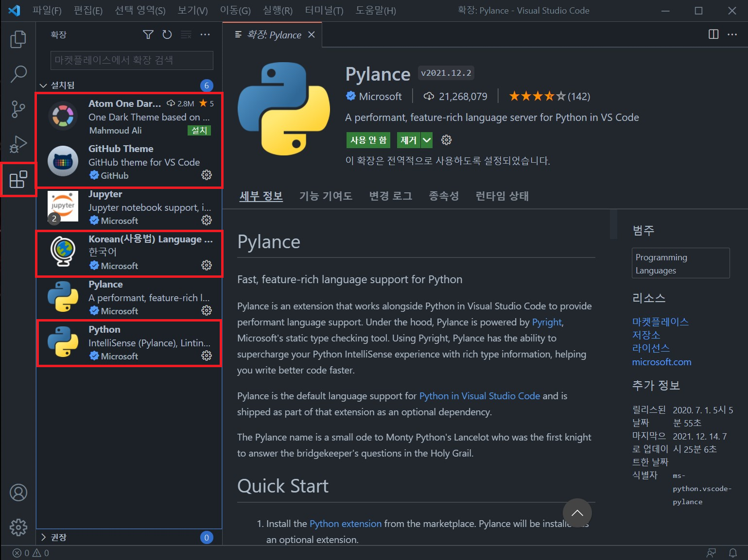
Task: Open the 실행(R) menu
Action: point(278,10)
